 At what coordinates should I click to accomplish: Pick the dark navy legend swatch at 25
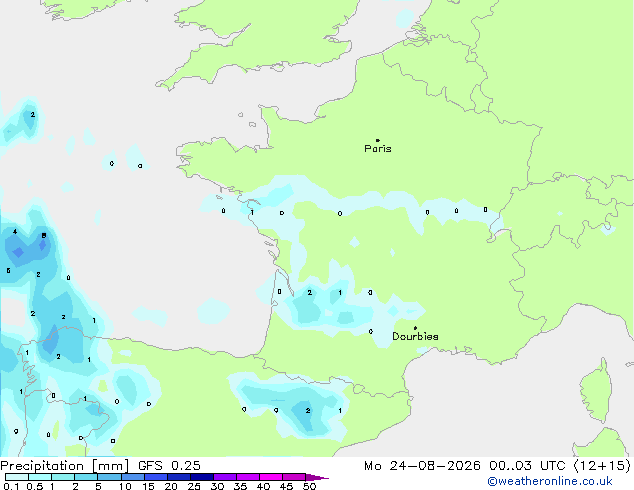click(202, 477)
